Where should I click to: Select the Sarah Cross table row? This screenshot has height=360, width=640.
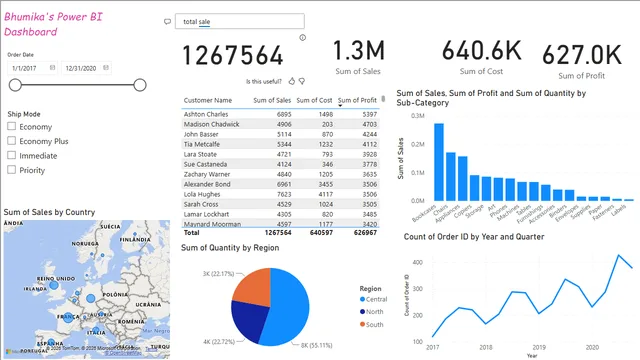coord(280,204)
